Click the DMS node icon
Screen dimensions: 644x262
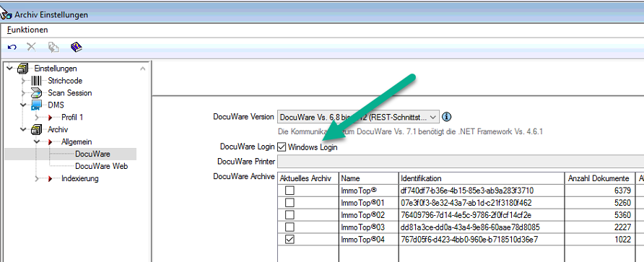pos(37,105)
